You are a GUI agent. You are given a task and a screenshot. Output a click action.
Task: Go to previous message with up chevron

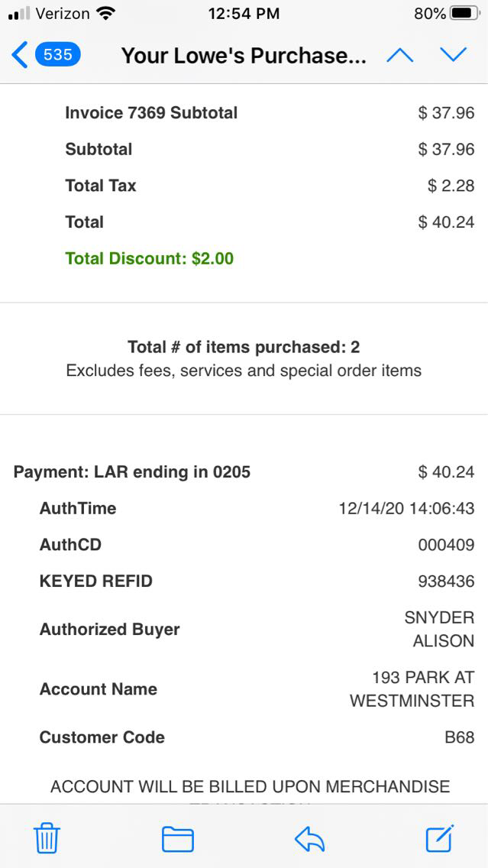[x=399, y=55]
